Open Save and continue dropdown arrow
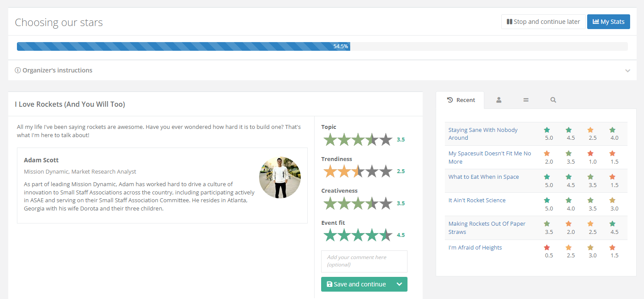 click(399, 284)
